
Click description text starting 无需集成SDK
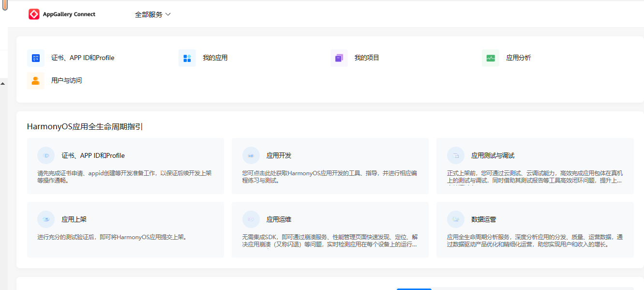(330, 241)
